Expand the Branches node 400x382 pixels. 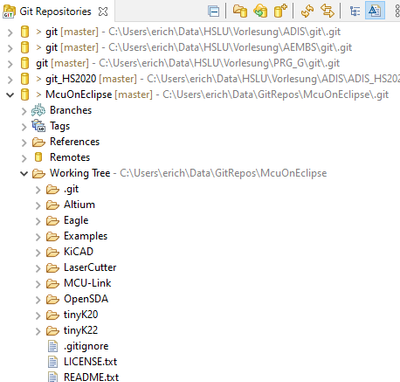[24, 111]
